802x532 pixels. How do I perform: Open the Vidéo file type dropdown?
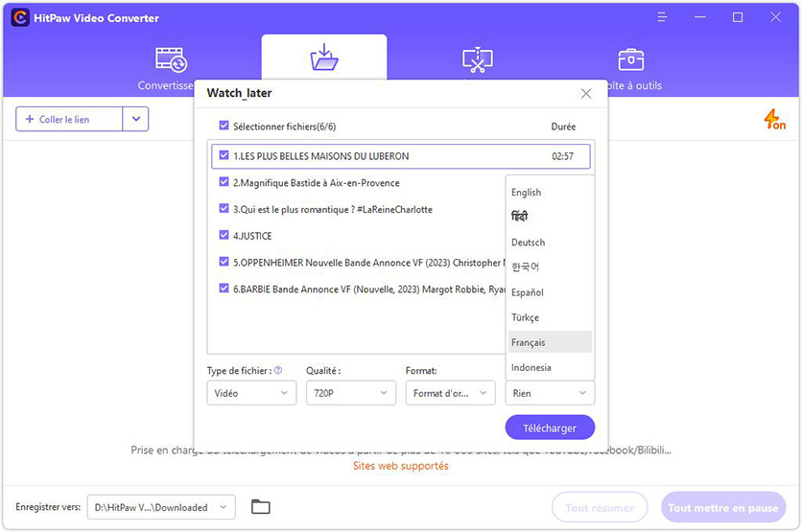coord(251,393)
